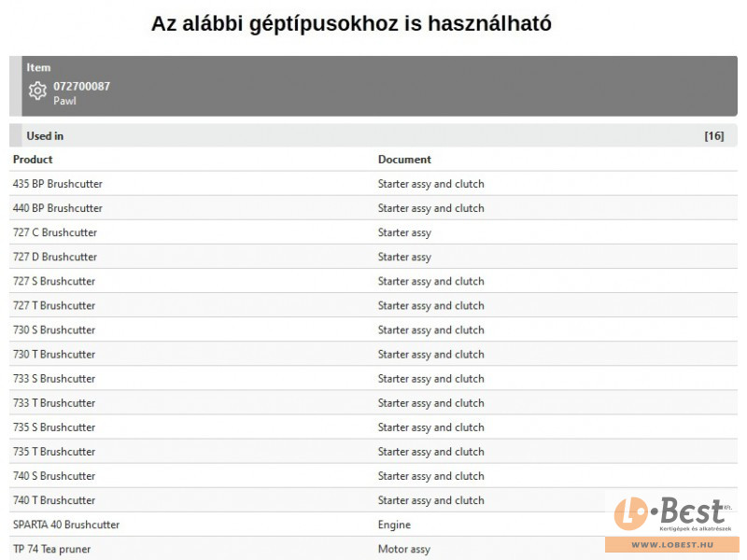
Task: Select the 435 BP Brushcutter row
Action: pyautogui.click(x=58, y=184)
